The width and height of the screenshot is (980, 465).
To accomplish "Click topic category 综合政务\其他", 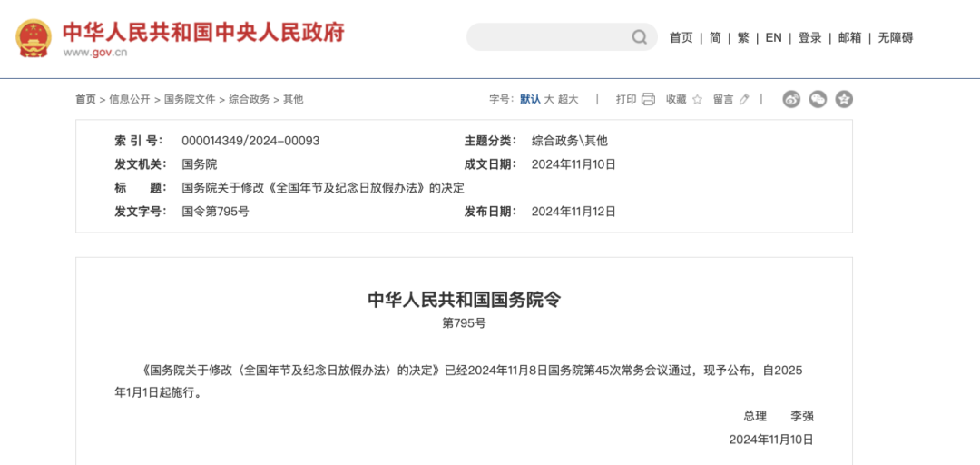I will point(569,141).
